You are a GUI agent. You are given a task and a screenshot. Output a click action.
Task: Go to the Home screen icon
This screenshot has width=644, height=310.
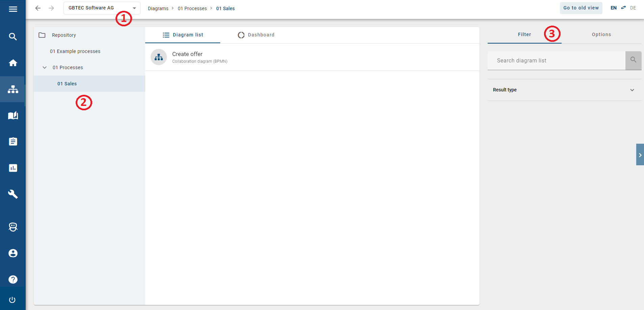[13, 63]
